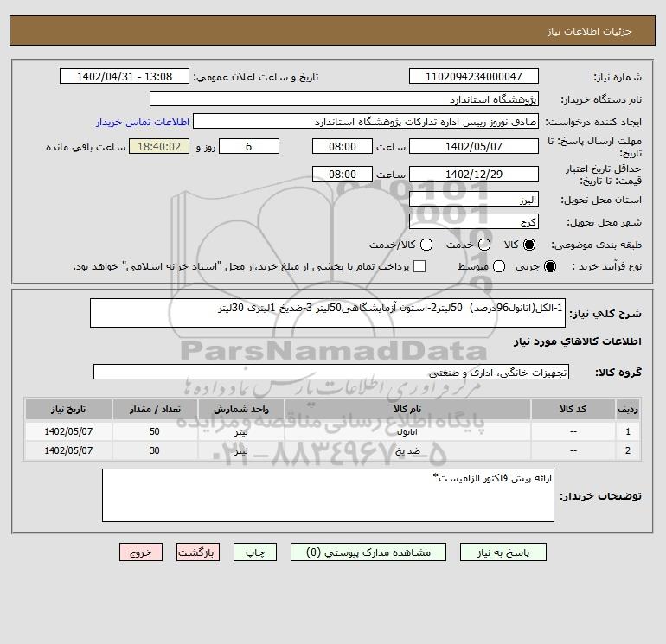Click the province field البرز

point(474,199)
